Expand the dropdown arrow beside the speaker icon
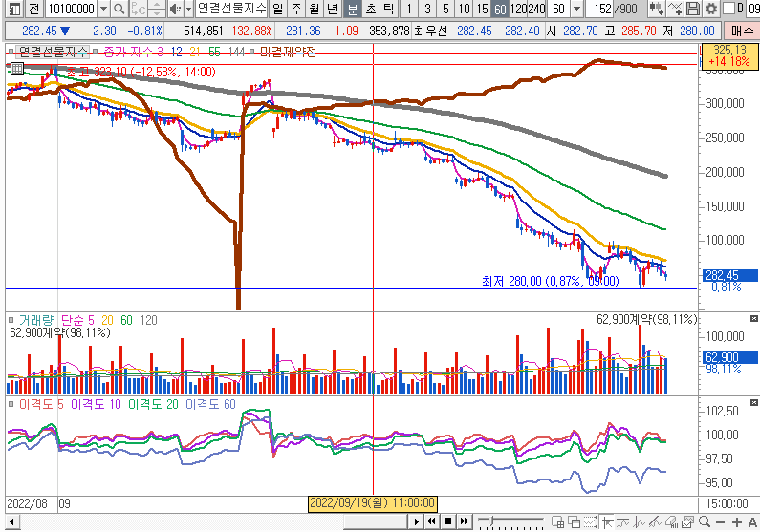The image size is (760, 532). click(186, 9)
